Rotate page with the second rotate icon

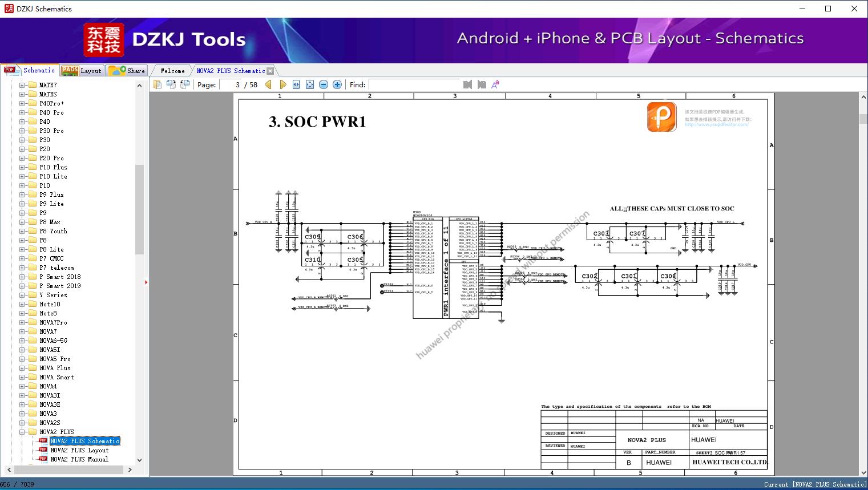click(x=184, y=84)
